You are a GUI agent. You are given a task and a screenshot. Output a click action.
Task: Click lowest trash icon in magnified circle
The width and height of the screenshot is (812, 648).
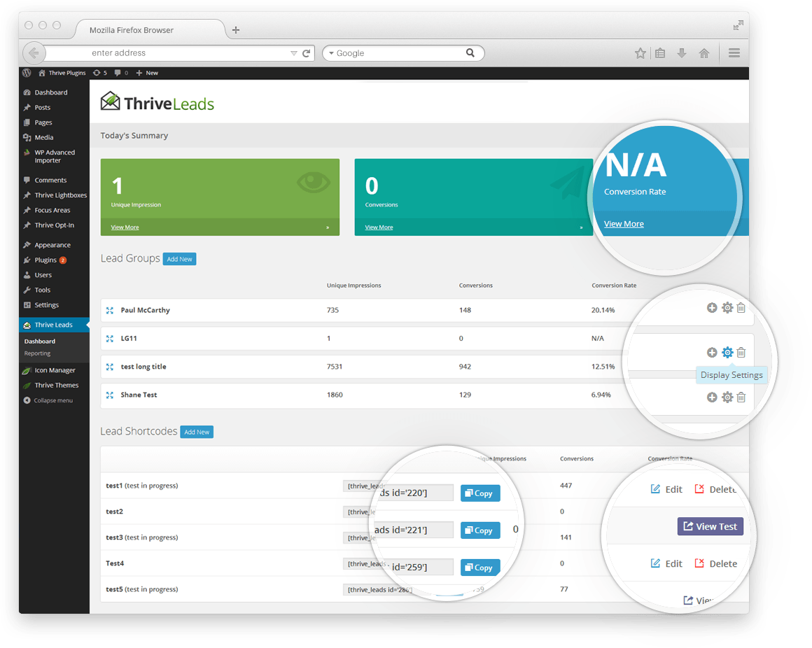(x=741, y=397)
